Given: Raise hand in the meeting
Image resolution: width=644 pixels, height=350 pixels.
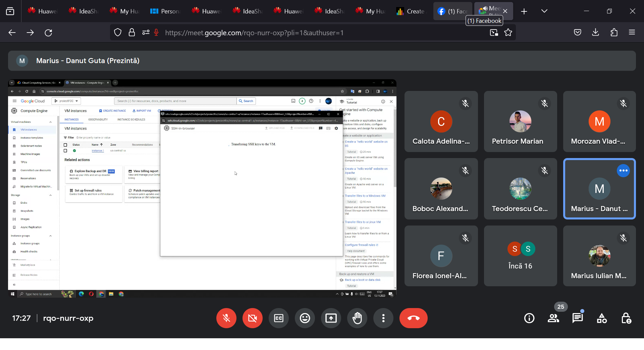Looking at the screenshot, I should pos(357,318).
